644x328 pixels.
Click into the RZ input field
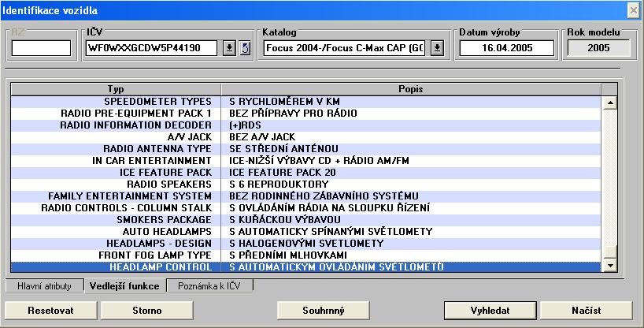[41, 49]
